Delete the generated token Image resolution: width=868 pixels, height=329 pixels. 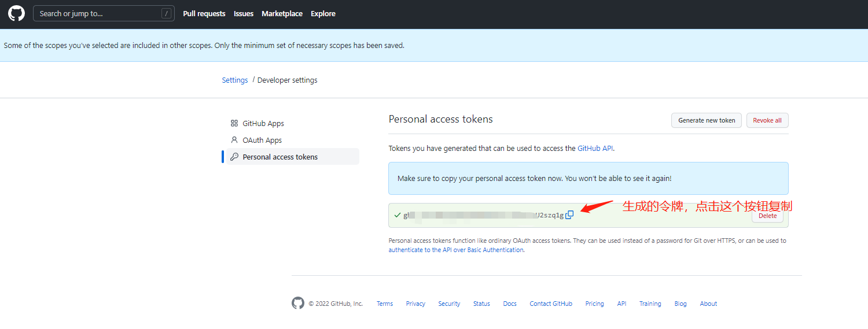coord(767,216)
